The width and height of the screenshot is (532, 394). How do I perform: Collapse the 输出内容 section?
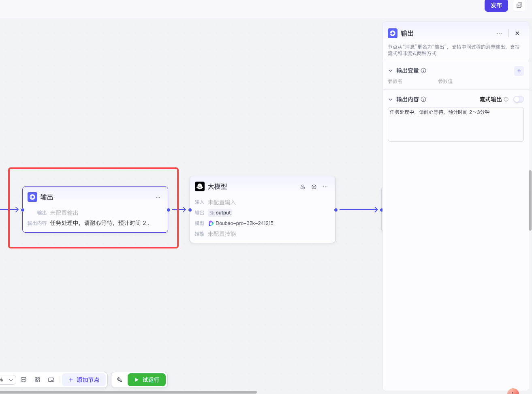click(x=391, y=99)
